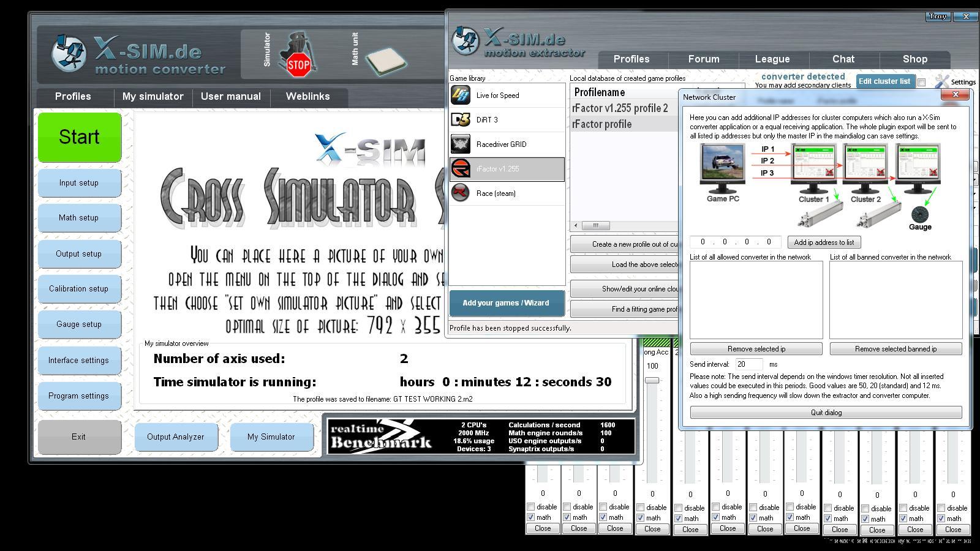Open the User manual tab

[231, 97]
